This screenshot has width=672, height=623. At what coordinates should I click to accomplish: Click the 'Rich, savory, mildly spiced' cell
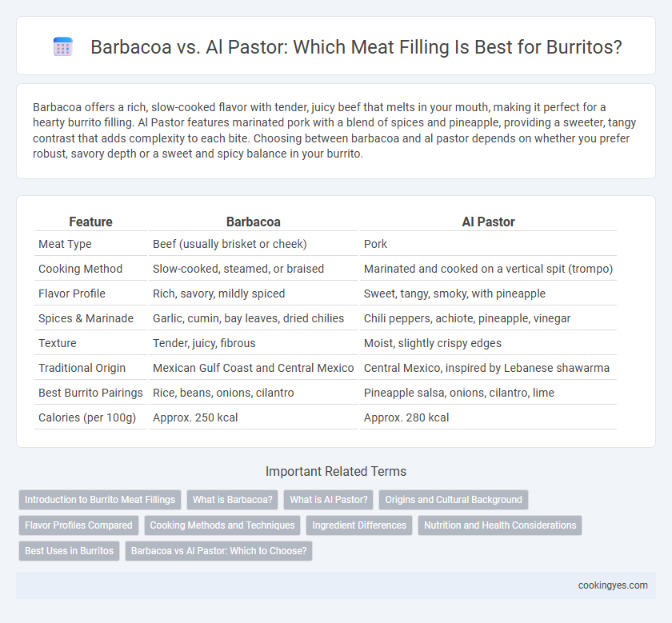[x=254, y=294]
